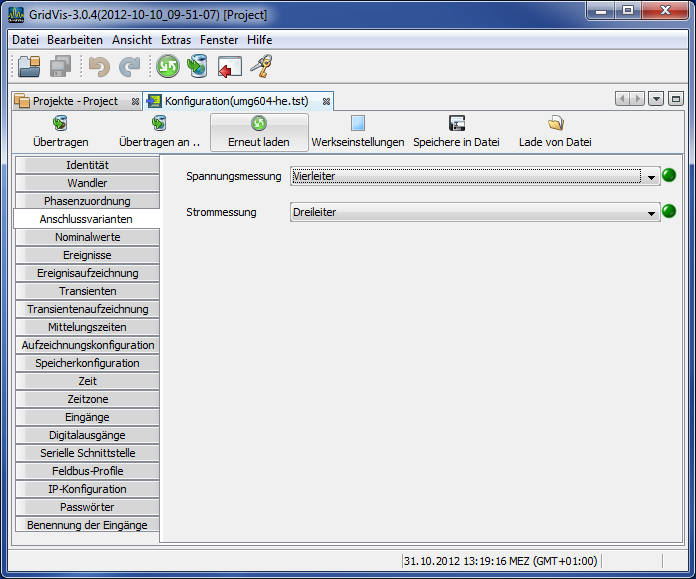Open the Ansicht menu
696x579 pixels.
pos(132,40)
